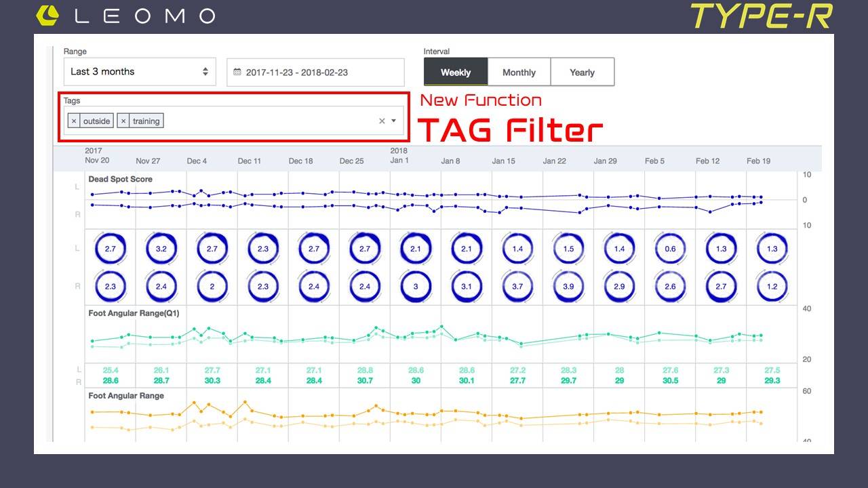868x488 pixels.
Task: Open right dead spot circle showing 3.7
Action: [517, 286]
